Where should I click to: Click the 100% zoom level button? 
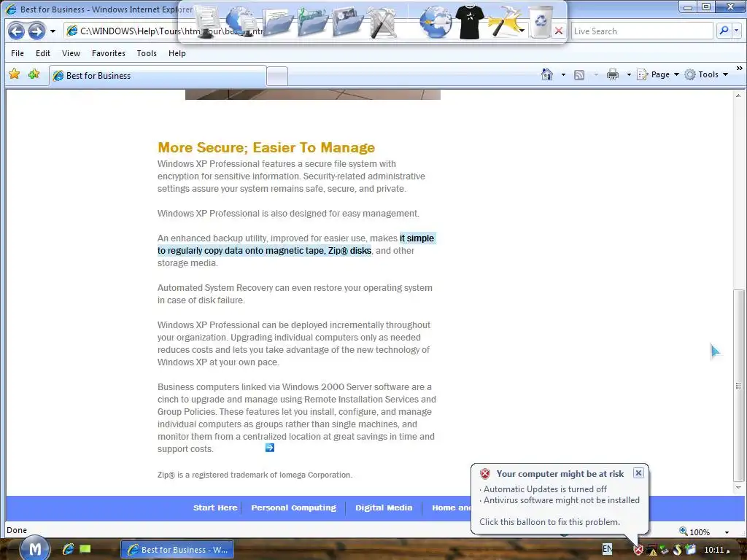click(694, 532)
